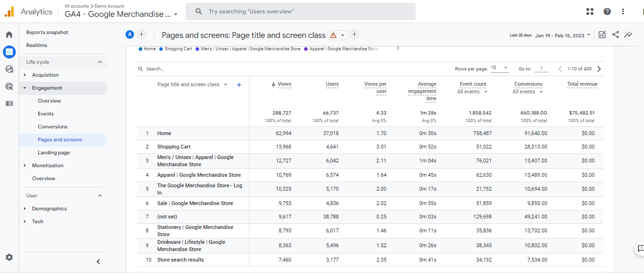
Task: Click the Help question mark icon
Action: click(x=607, y=11)
